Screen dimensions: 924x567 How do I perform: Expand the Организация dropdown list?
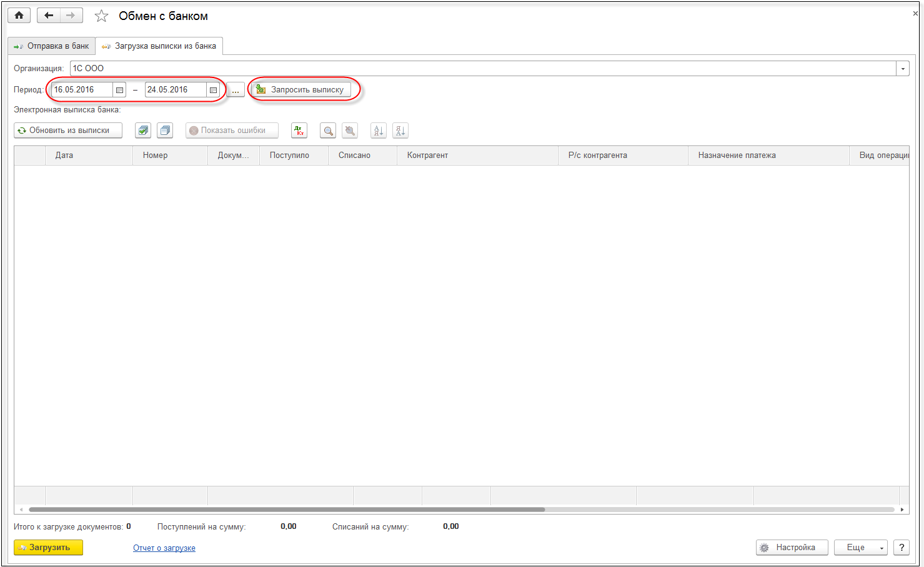click(903, 69)
